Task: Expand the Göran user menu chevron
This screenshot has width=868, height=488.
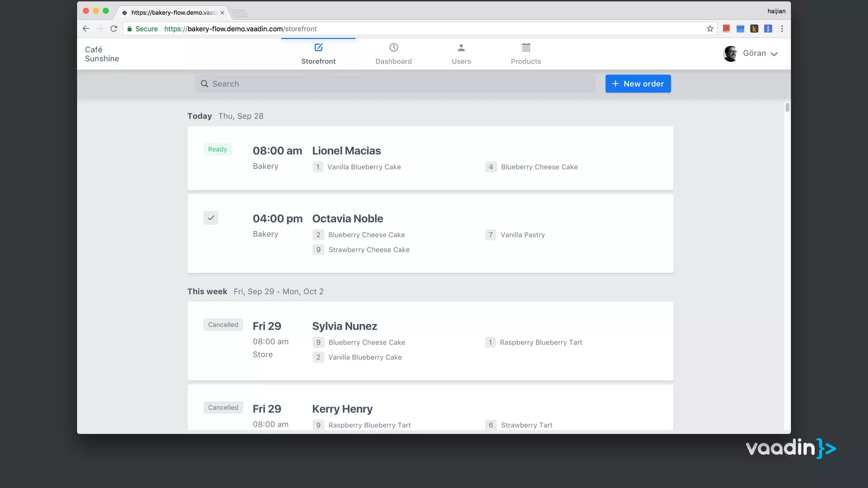Action: click(774, 54)
